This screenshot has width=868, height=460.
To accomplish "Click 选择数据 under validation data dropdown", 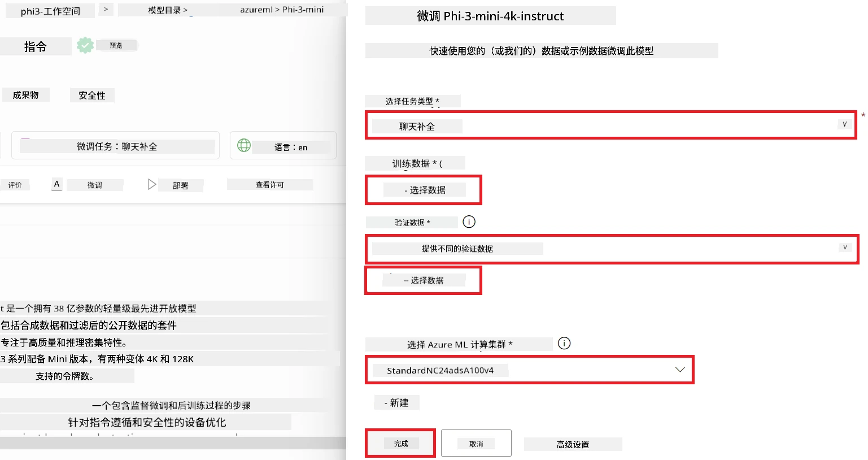I will coord(424,280).
